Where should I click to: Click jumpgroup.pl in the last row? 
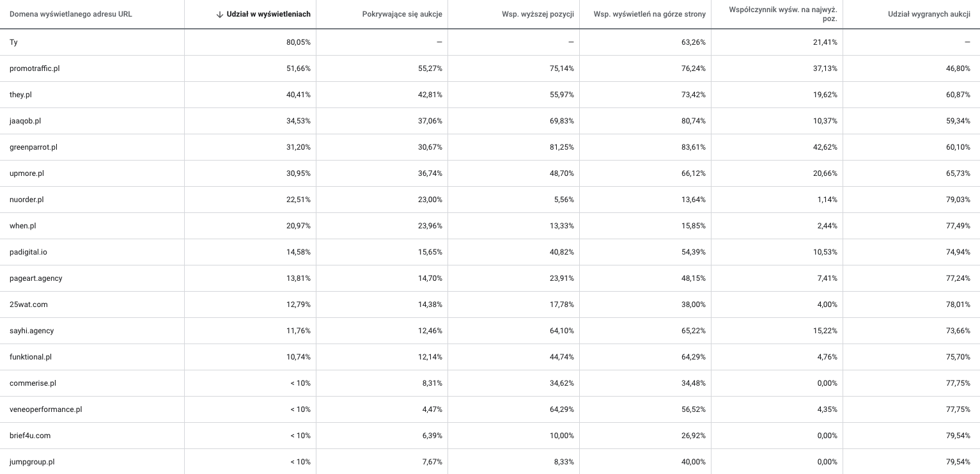coord(32,462)
